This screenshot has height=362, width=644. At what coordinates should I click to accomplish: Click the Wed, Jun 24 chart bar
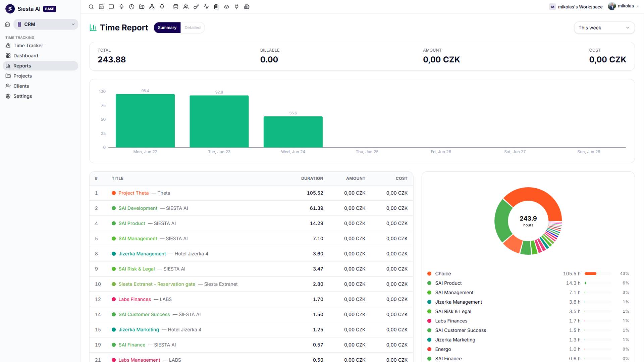pos(293,132)
